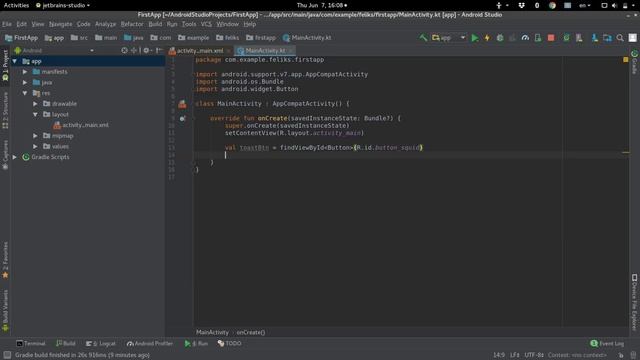This screenshot has height=360, width=640.
Task: Click the Dropbox tray icon
Action: pos(522,5)
